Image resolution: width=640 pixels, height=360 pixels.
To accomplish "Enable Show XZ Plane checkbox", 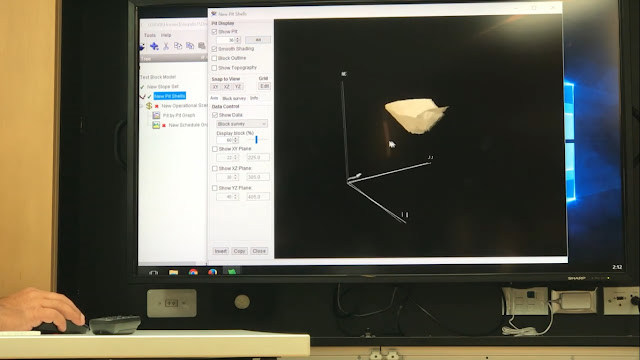I will pyautogui.click(x=215, y=168).
